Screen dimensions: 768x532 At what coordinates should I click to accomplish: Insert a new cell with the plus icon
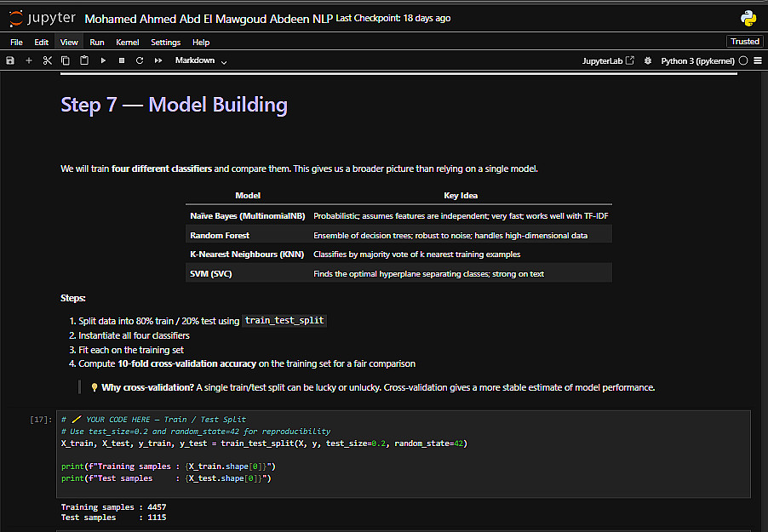tap(29, 60)
